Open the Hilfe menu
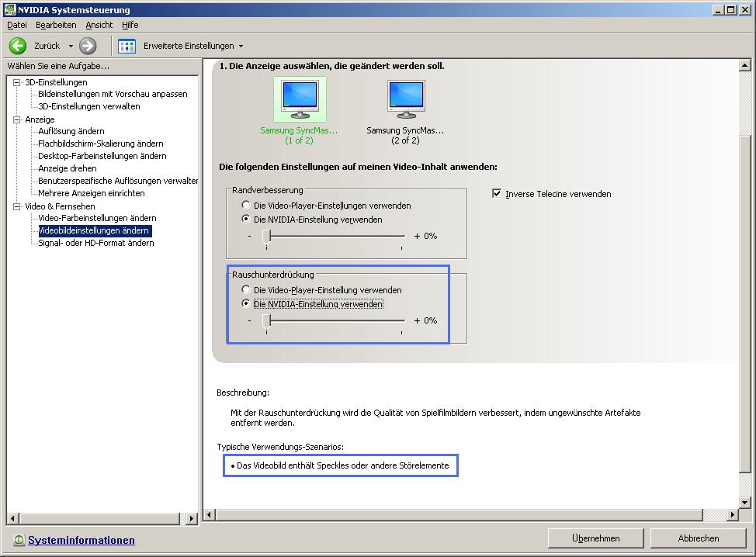This screenshot has height=557, width=756. 130,25
